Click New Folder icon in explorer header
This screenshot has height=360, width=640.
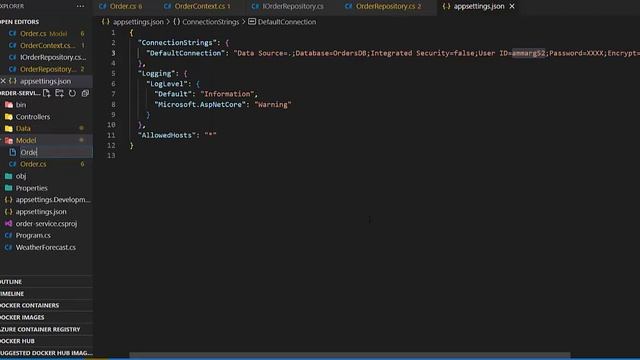[x=60, y=93]
